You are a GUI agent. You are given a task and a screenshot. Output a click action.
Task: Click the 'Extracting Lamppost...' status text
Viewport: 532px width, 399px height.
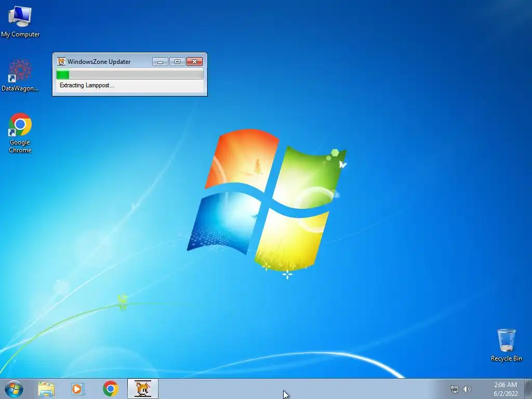pos(87,85)
